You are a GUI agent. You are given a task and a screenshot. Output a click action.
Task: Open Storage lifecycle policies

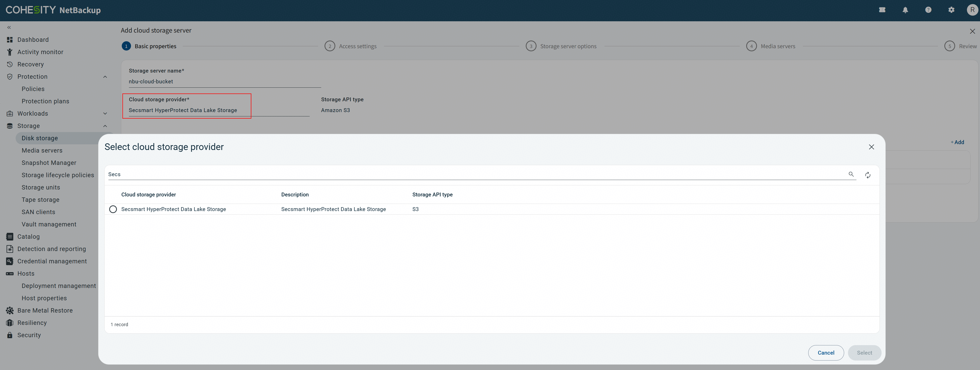[x=57, y=175]
